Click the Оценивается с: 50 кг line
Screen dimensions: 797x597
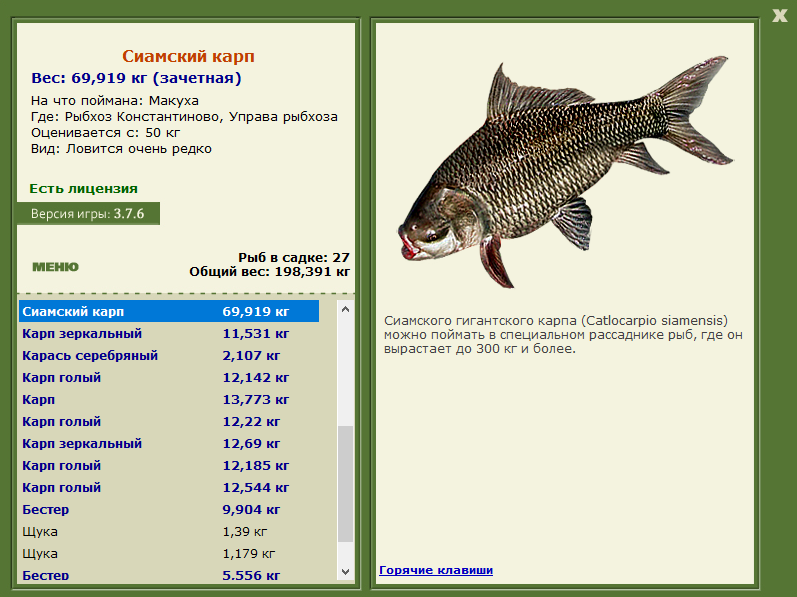click(105, 133)
